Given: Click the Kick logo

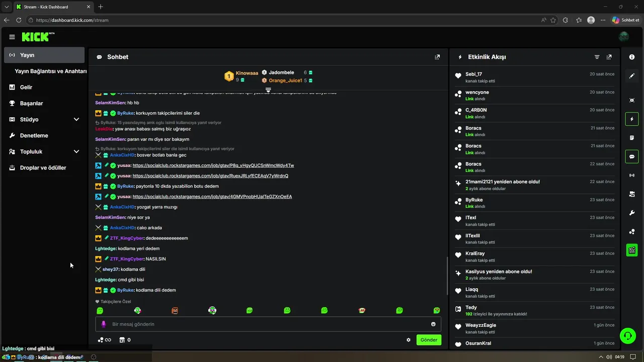Looking at the screenshot, I should point(38,37).
